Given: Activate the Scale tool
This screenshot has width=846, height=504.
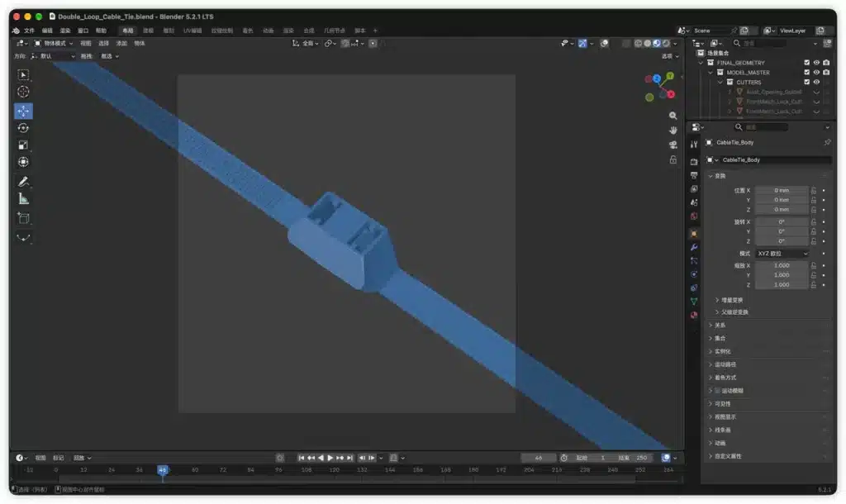Looking at the screenshot, I should coord(23,145).
